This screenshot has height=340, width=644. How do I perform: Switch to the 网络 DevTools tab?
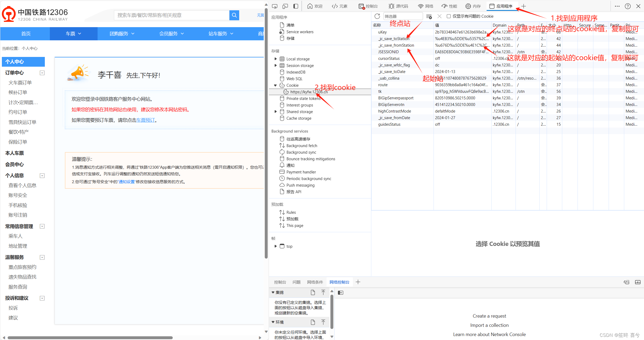[425, 6]
